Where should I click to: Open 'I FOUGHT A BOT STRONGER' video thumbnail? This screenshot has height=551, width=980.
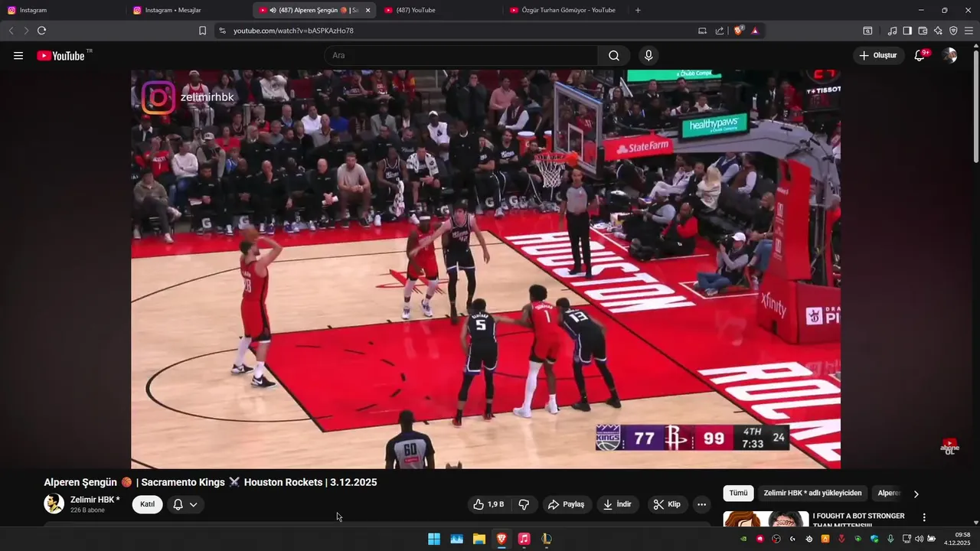[x=766, y=519]
